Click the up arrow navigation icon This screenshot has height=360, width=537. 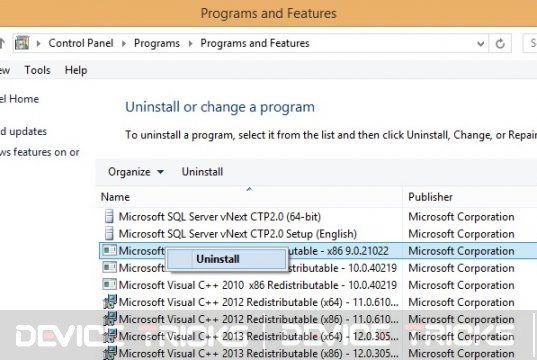tap(2, 43)
